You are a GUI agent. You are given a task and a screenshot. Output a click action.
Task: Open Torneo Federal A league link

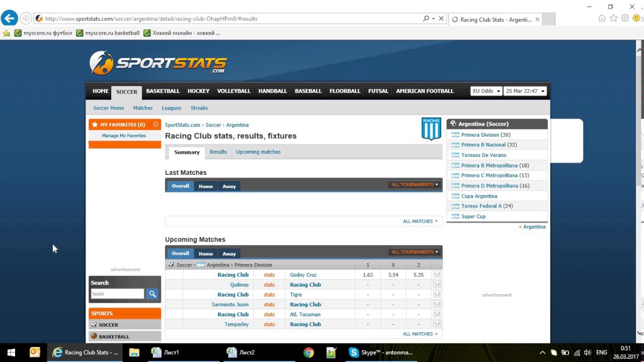pyautogui.click(x=481, y=206)
